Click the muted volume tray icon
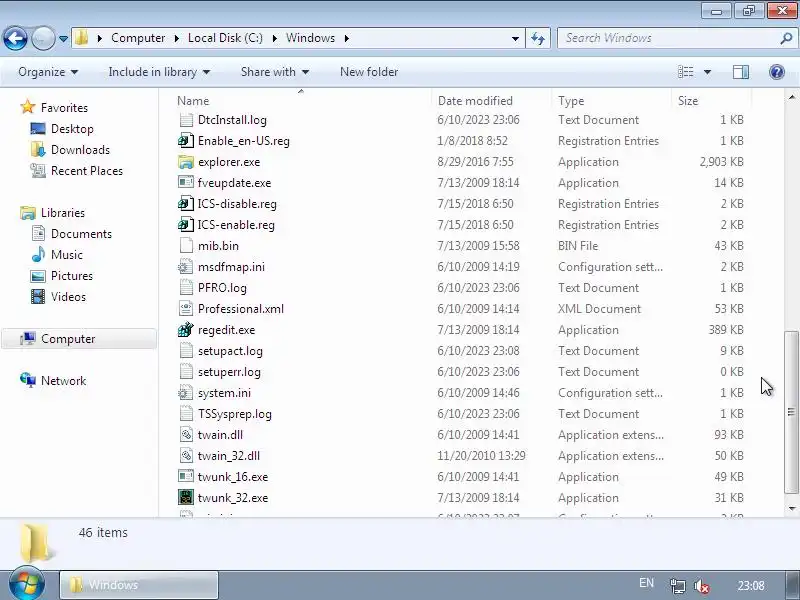Viewport: 800px width, 600px height. point(702,586)
